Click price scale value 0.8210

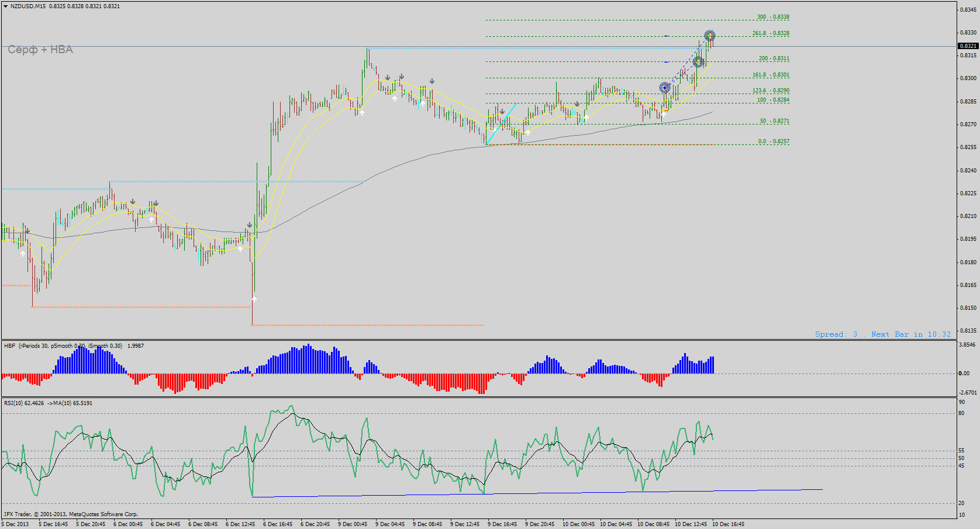968,216
